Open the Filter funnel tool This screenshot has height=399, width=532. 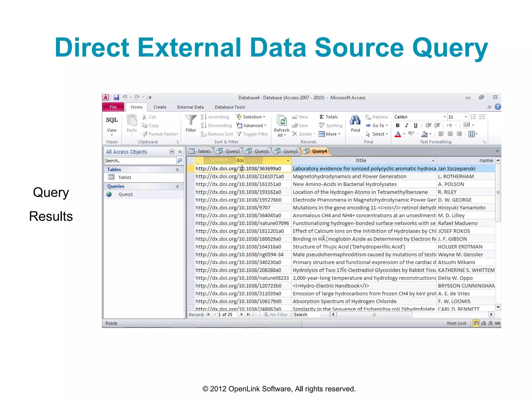click(x=191, y=124)
